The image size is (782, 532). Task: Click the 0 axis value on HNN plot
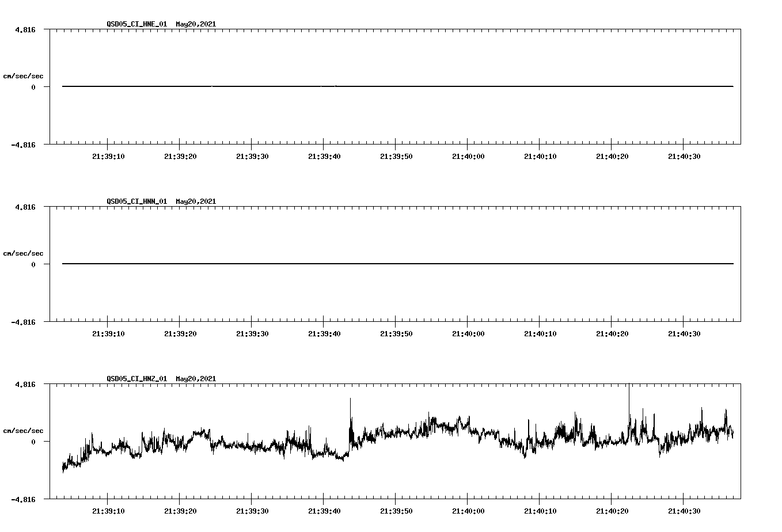pos(33,264)
